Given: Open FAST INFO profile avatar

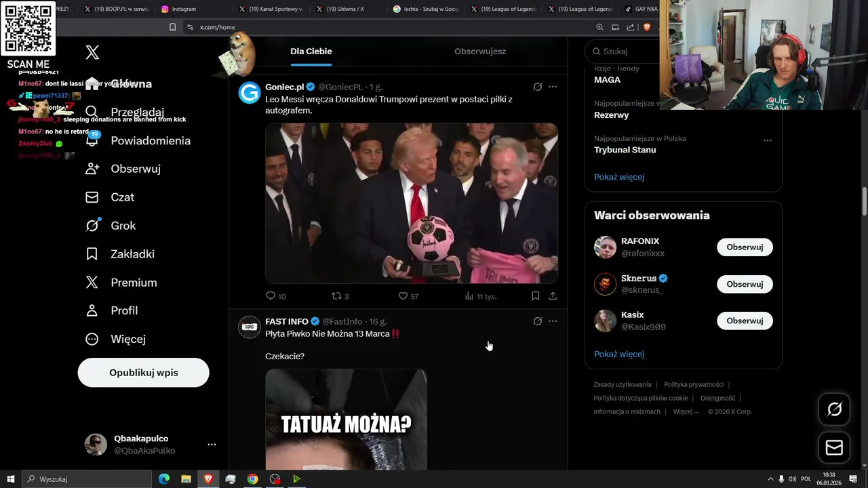Looking at the screenshot, I should click(250, 327).
